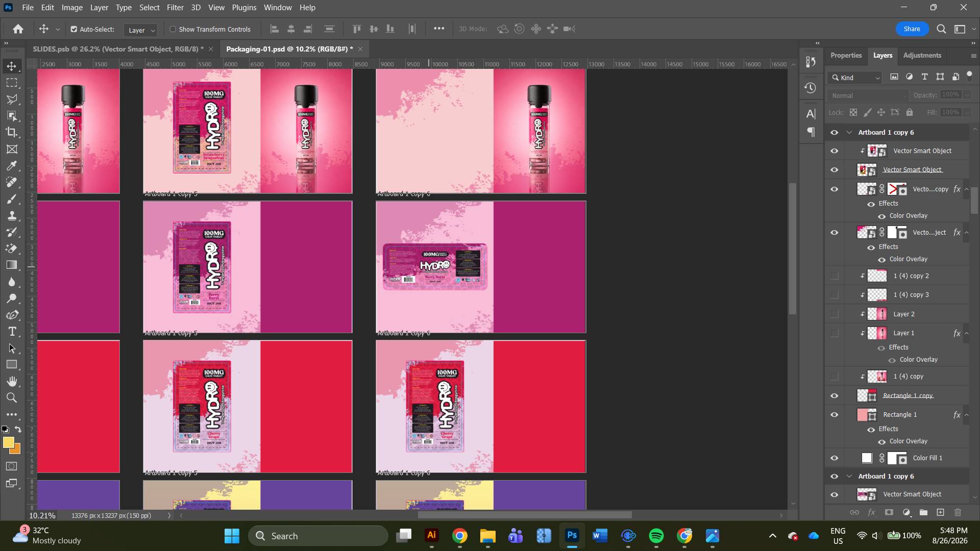This screenshot has height=551, width=980.
Task: Select the Lasso tool
Action: (x=11, y=99)
